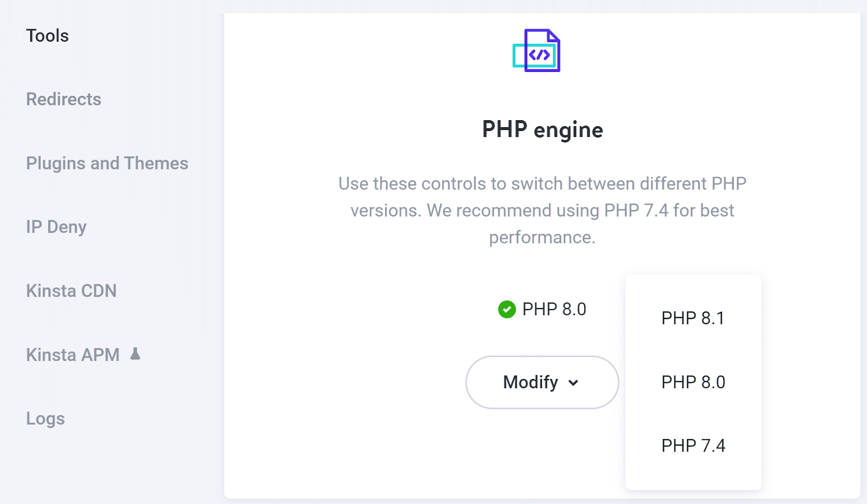The image size is (867, 504).
Task: Click the PHP engine description text
Action: (541, 211)
